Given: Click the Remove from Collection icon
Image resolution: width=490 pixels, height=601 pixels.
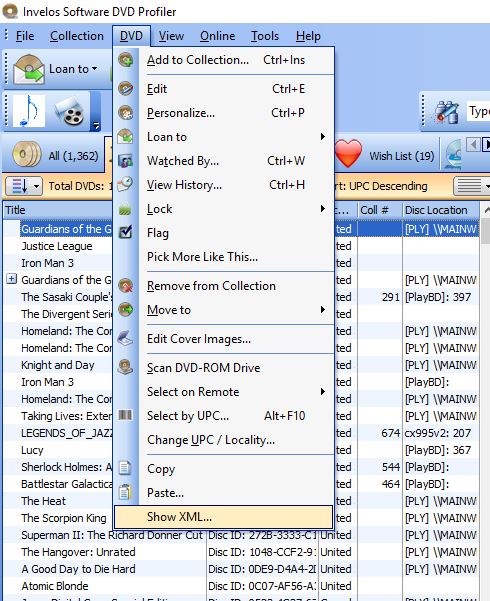Looking at the screenshot, I should [x=125, y=286].
